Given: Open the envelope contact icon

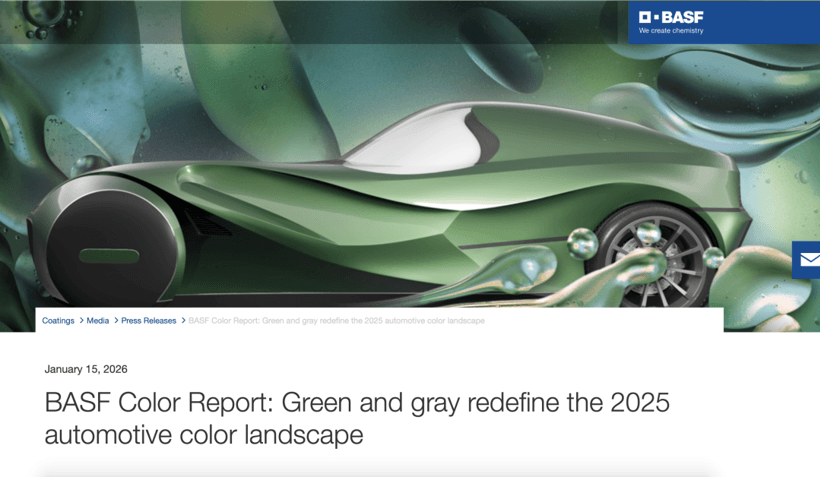Looking at the screenshot, I should [807, 260].
